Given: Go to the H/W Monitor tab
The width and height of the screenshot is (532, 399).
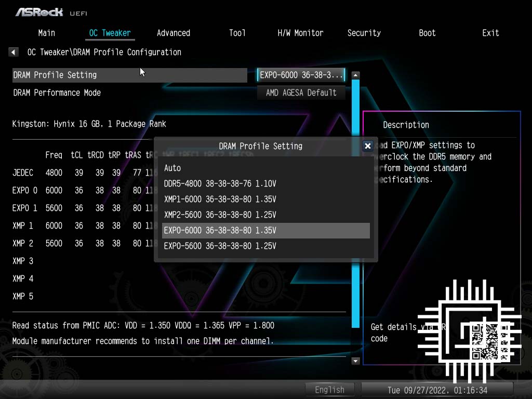Looking at the screenshot, I should click(300, 33).
